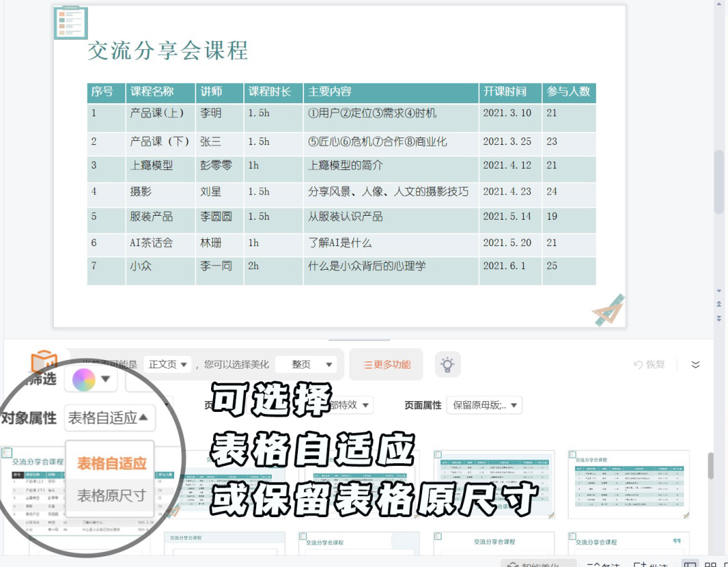
Task: Click the light bulb inspiration icon
Action: [447, 364]
